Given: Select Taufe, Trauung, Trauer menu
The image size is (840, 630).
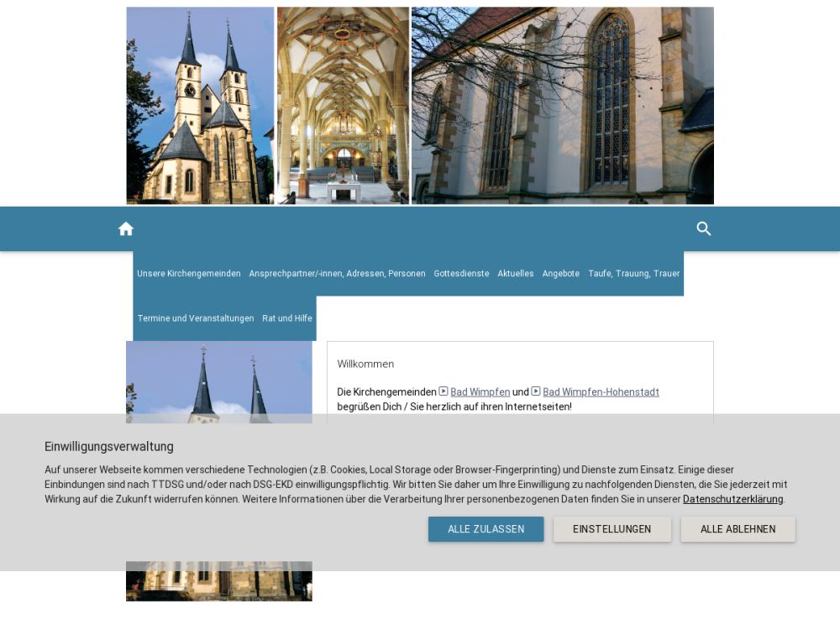Looking at the screenshot, I should (633, 274).
